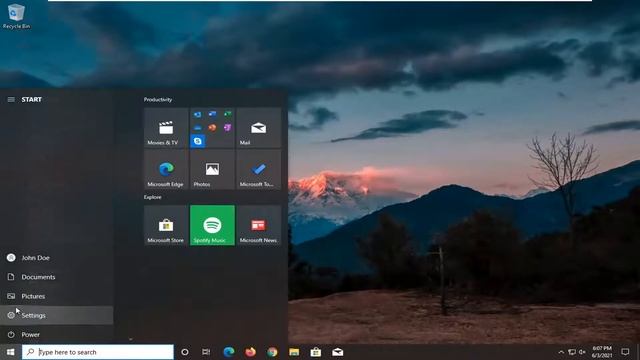This screenshot has width=640, height=360.
Task: Open the taskbar clock and date
Action: 602,352
